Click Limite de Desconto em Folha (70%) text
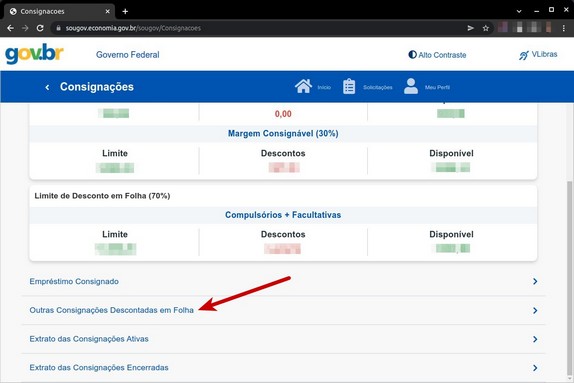 (x=102, y=196)
